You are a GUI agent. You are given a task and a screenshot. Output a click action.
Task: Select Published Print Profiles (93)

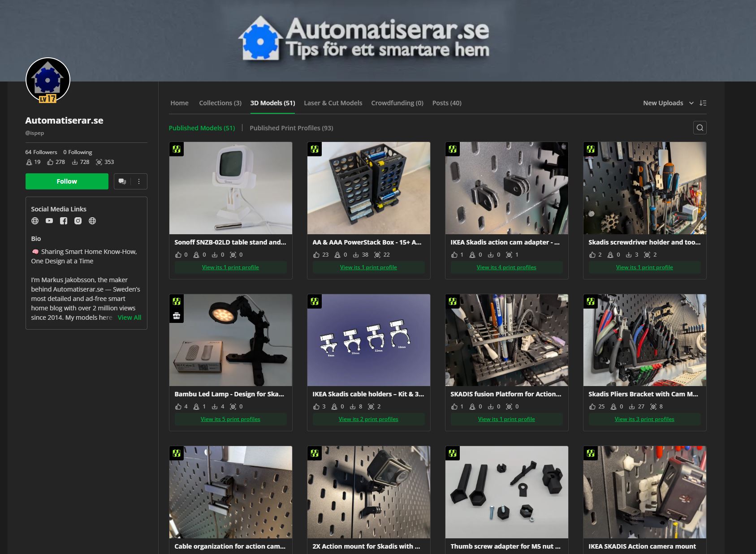click(x=291, y=128)
